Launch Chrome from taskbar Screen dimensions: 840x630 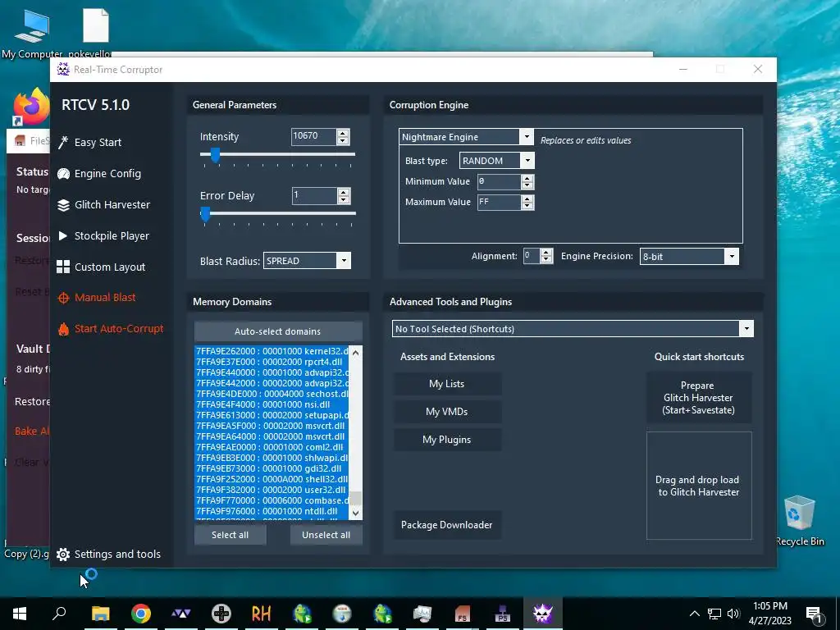(x=141, y=614)
